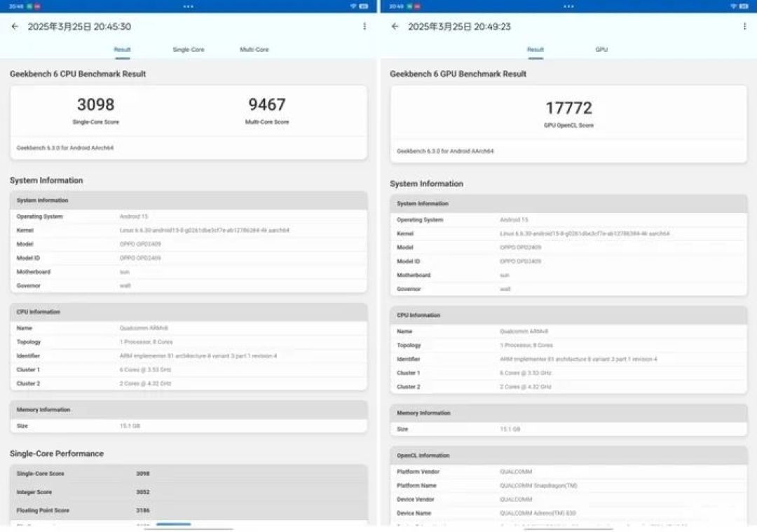Tap the three-dot handle atop right screen
The width and height of the screenshot is (757, 532).
[568, 6]
